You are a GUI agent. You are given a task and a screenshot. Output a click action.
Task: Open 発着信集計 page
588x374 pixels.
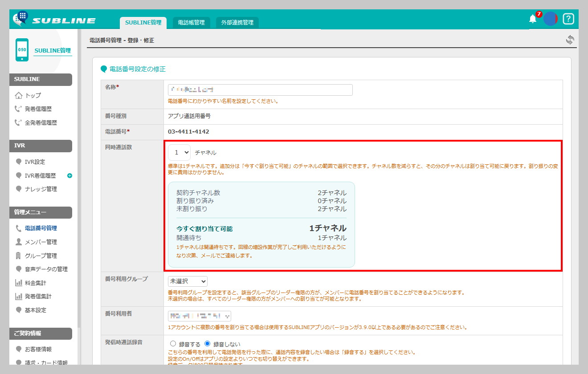tap(38, 296)
